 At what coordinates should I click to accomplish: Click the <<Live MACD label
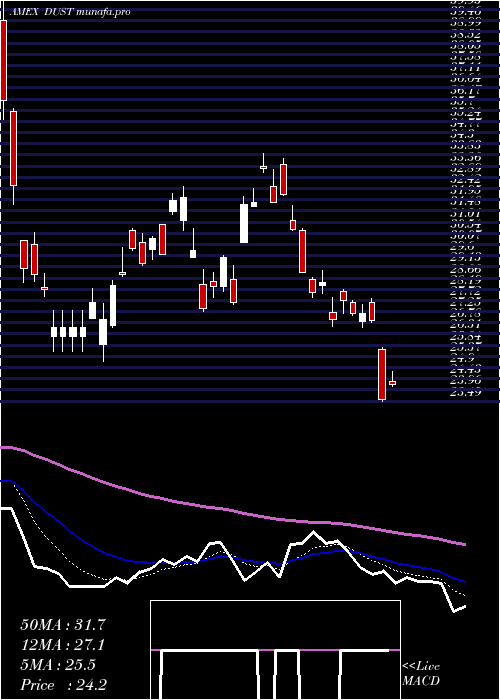[421, 673]
